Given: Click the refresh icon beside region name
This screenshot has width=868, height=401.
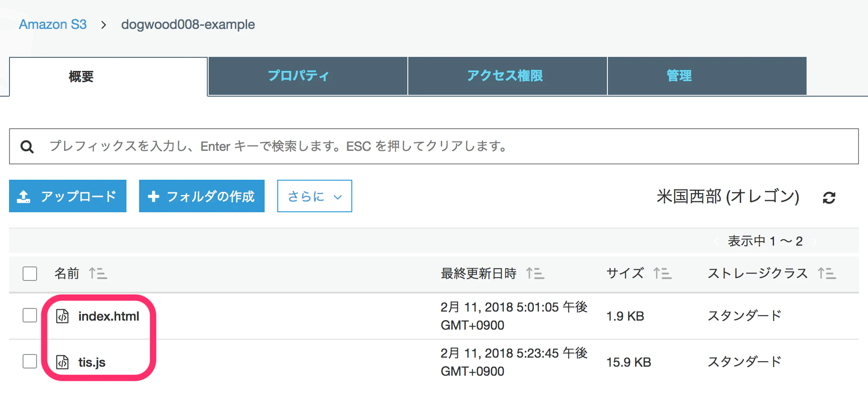Looking at the screenshot, I should click(829, 197).
